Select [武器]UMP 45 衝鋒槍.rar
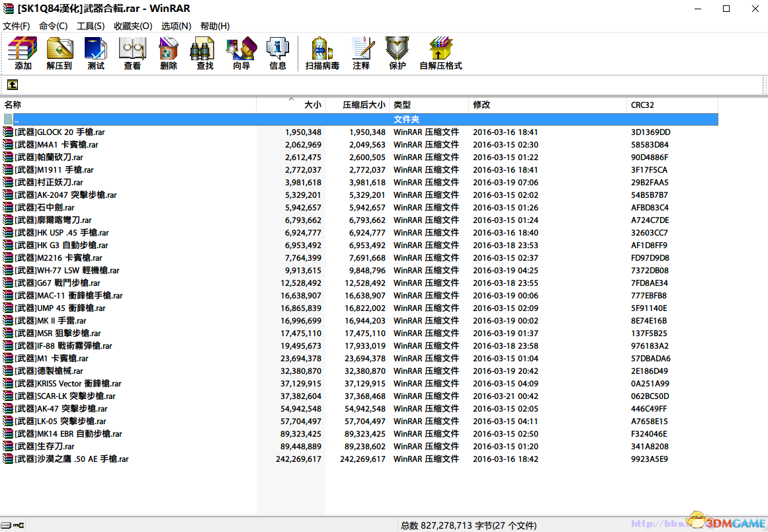This screenshot has height=532, width=768. pos(60,308)
